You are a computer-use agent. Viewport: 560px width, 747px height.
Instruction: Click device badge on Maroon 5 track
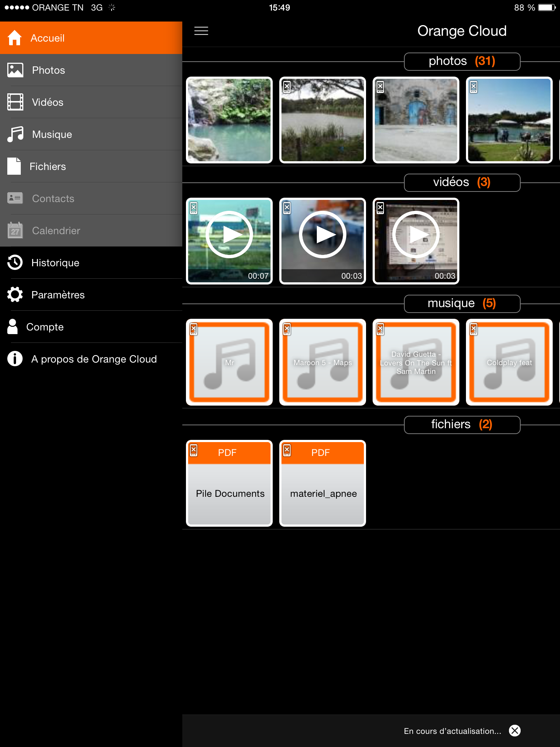(287, 329)
